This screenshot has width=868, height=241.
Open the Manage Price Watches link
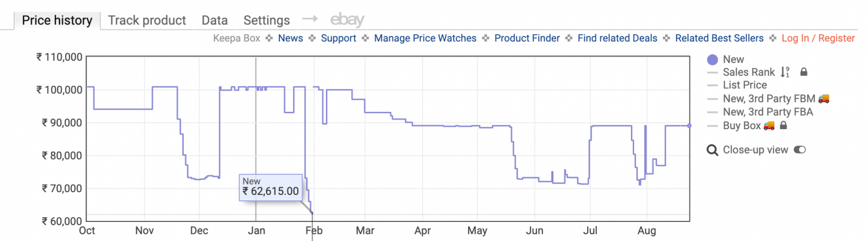pos(425,38)
